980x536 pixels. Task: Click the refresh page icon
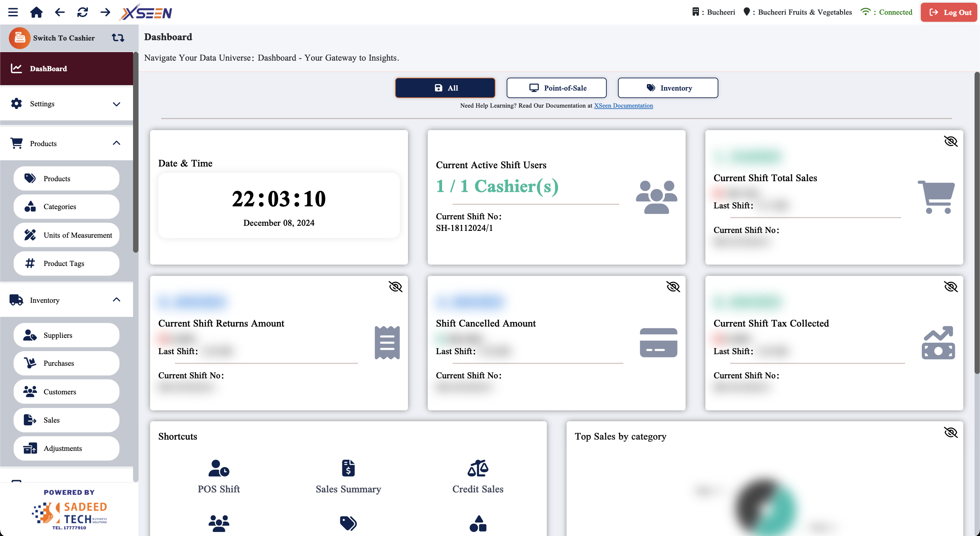coord(82,12)
